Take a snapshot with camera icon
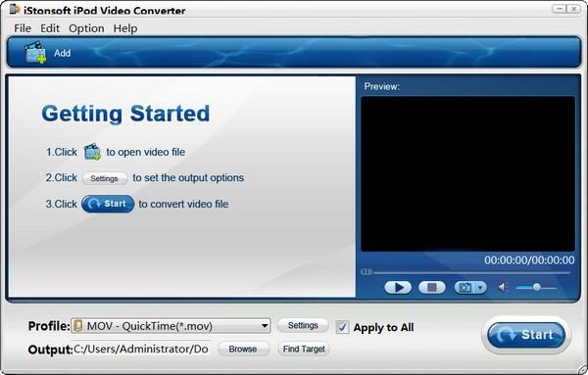The width and height of the screenshot is (588, 375). point(465,287)
